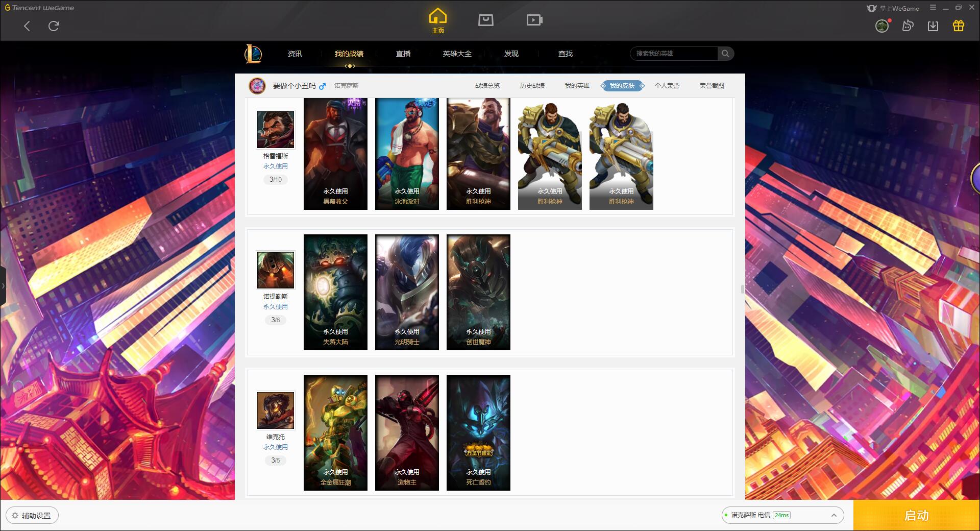The width and height of the screenshot is (980, 531).
Task: Open the 泳池派对 skin thumbnail
Action: pyautogui.click(x=407, y=154)
